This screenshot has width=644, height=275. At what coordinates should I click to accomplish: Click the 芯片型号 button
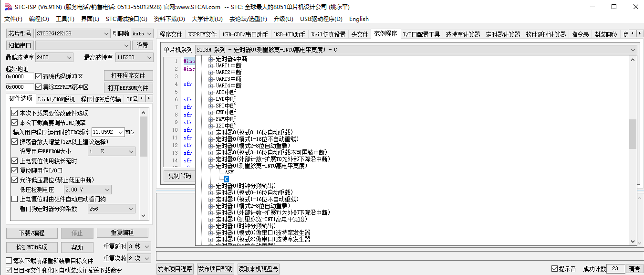(x=20, y=33)
